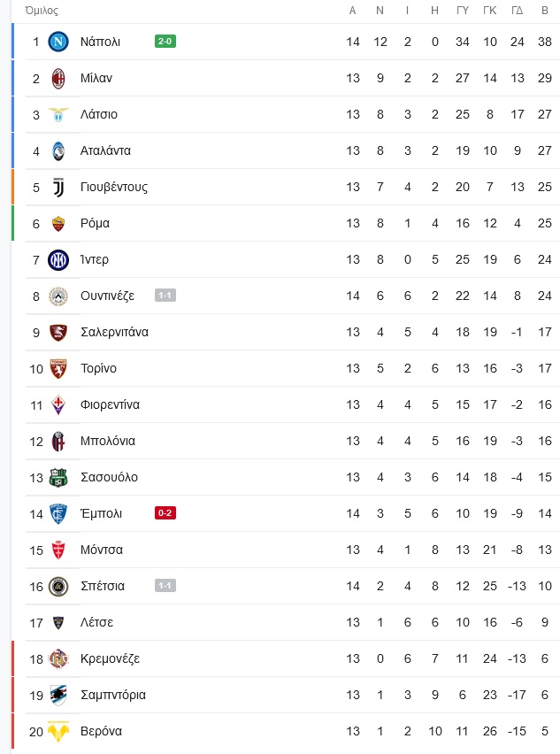Click the Inter club badge
This screenshot has height=754, width=560.
[x=58, y=259]
